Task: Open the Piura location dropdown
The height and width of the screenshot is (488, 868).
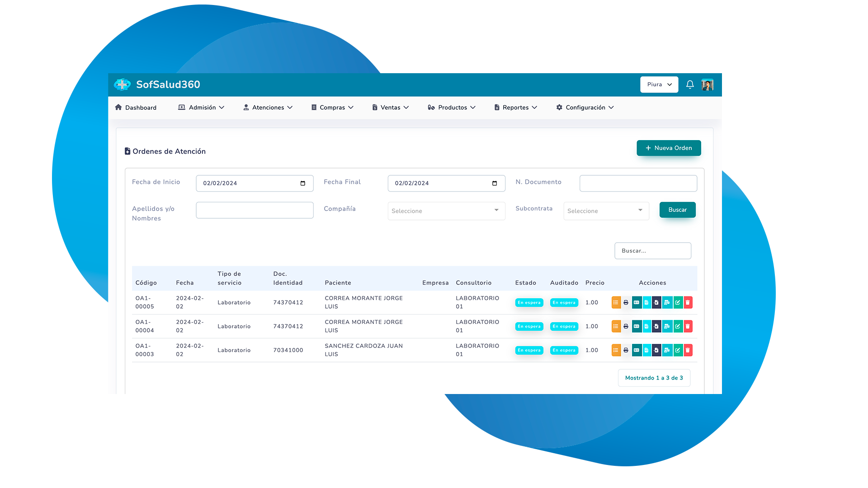Action: click(x=659, y=84)
